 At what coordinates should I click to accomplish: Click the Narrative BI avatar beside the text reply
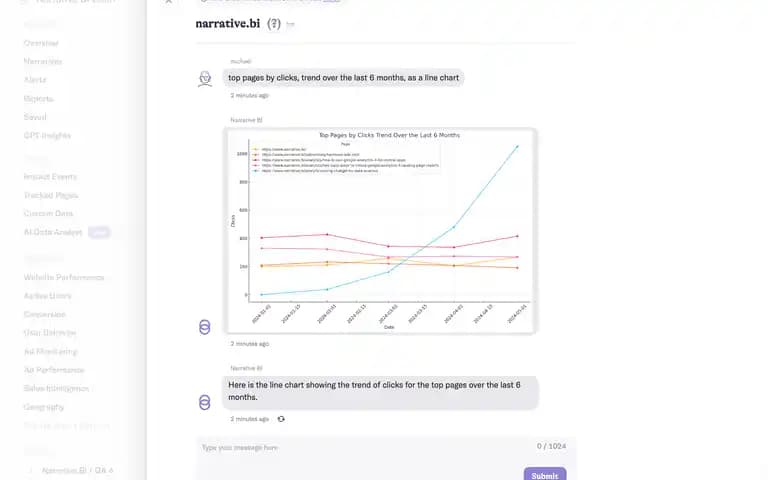(205, 402)
